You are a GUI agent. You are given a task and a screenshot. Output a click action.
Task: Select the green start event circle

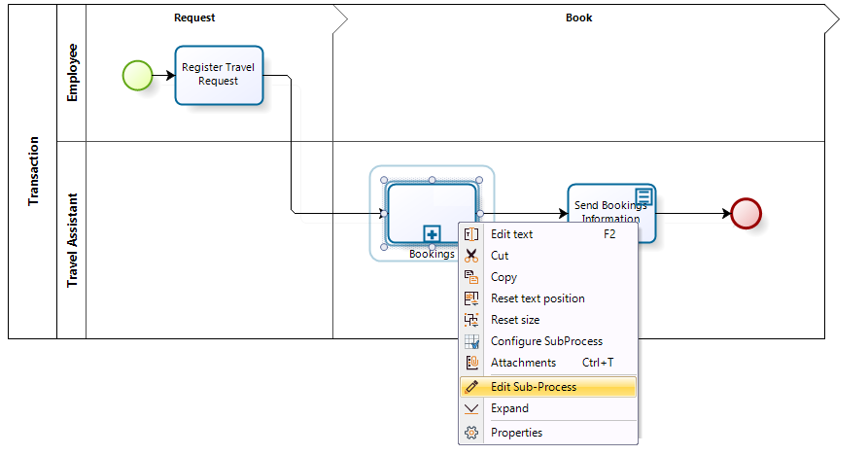[x=137, y=75]
